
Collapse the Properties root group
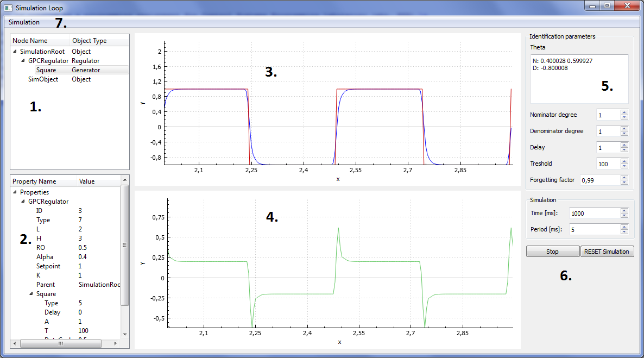pos(15,192)
